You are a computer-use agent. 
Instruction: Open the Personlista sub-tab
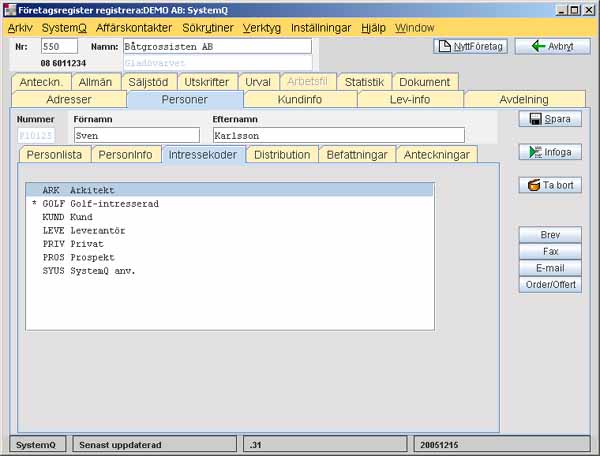(54, 155)
